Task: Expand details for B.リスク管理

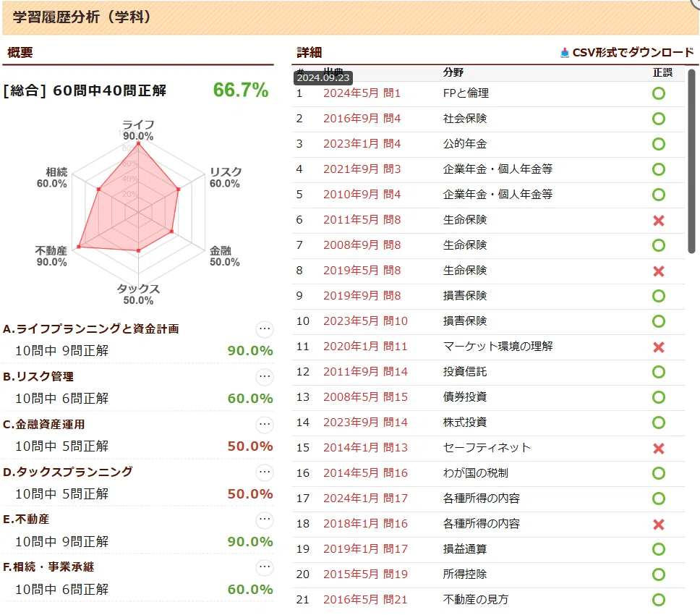Action: [265, 377]
